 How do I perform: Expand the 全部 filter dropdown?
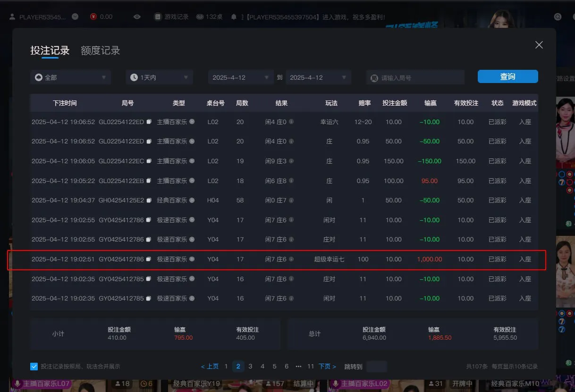click(70, 76)
